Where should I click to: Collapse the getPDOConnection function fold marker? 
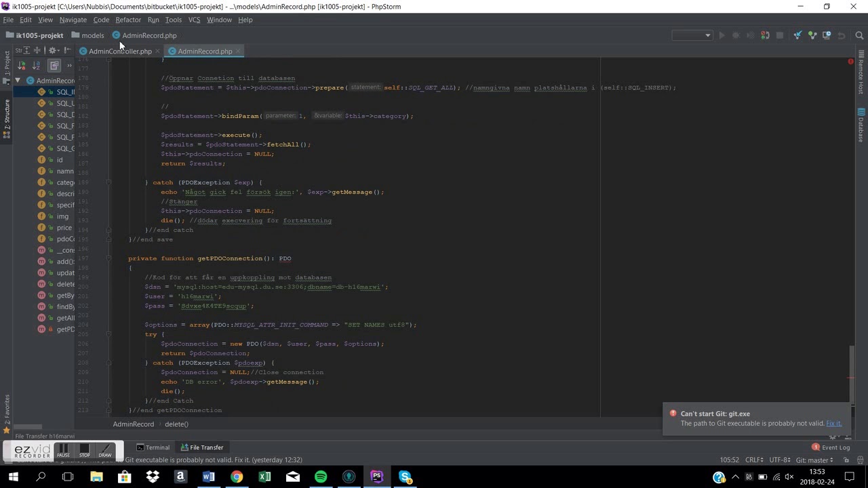[108, 258]
